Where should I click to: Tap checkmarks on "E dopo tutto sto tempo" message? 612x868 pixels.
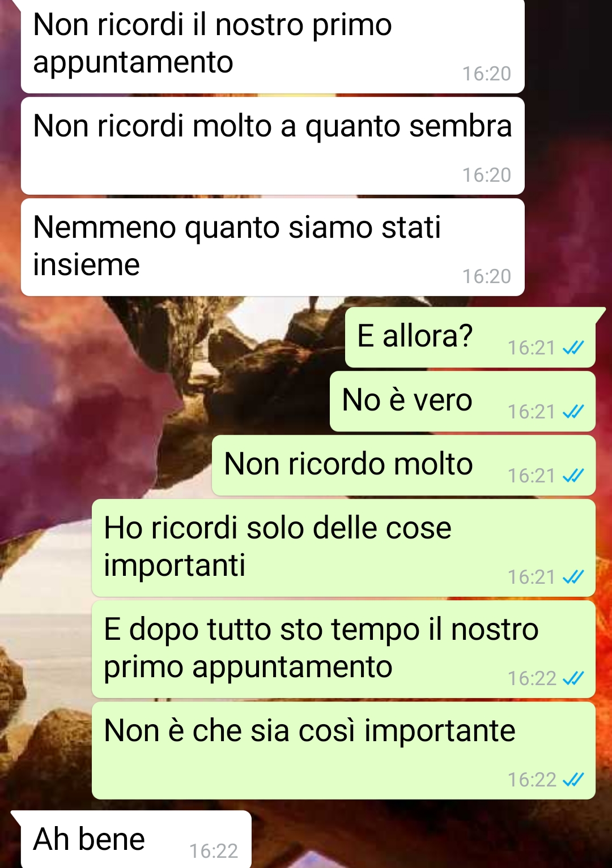[573, 678]
